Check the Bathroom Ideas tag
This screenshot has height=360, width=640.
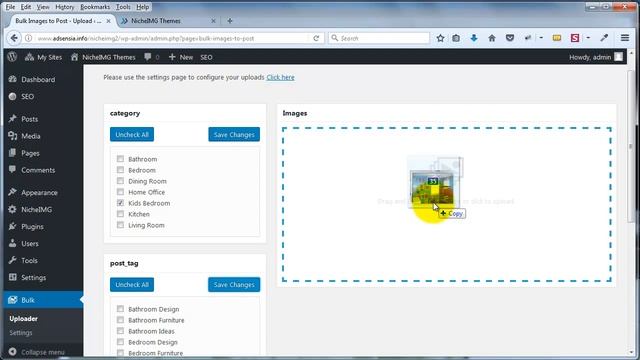120,331
